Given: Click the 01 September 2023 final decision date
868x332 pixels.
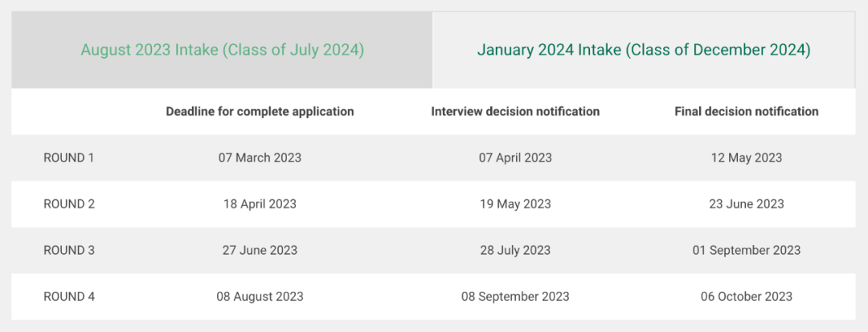Looking at the screenshot, I should pos(746,250).
